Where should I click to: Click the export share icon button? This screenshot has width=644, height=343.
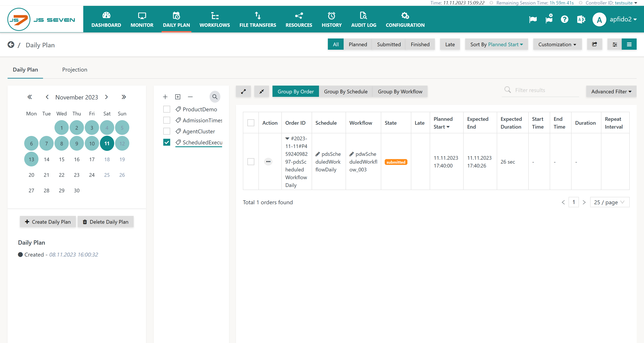(594, 44)
